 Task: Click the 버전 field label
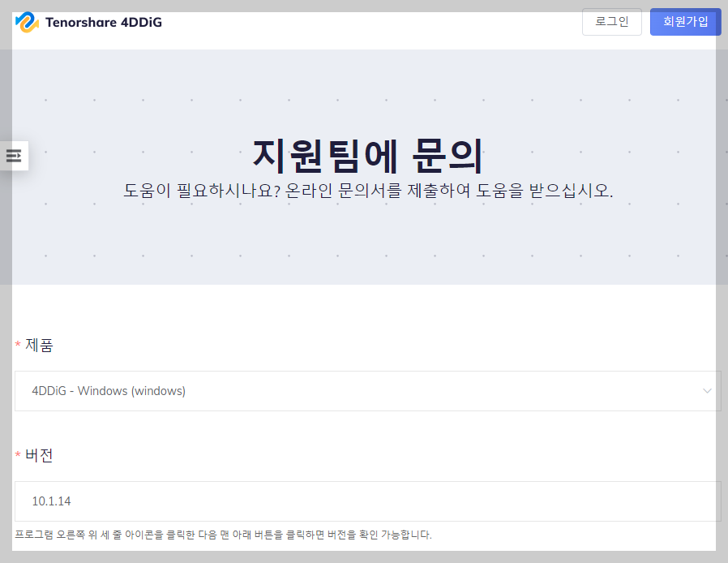click(39, 455)
